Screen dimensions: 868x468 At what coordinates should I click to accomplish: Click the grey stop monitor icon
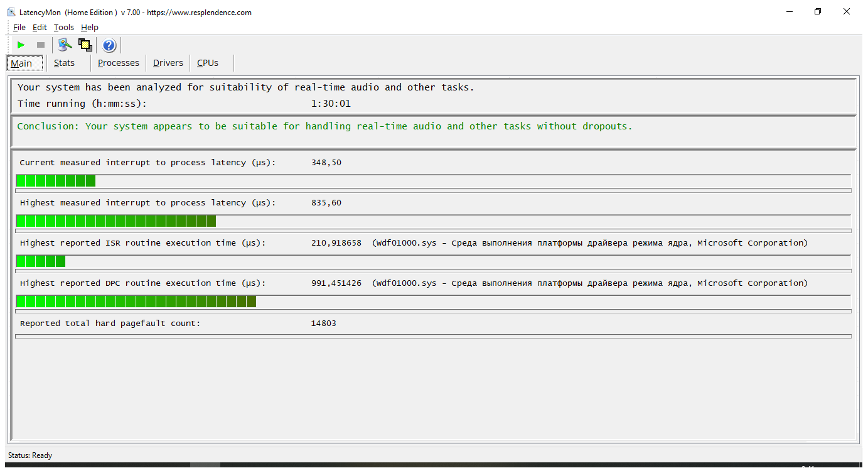click(x=41, y=45)
